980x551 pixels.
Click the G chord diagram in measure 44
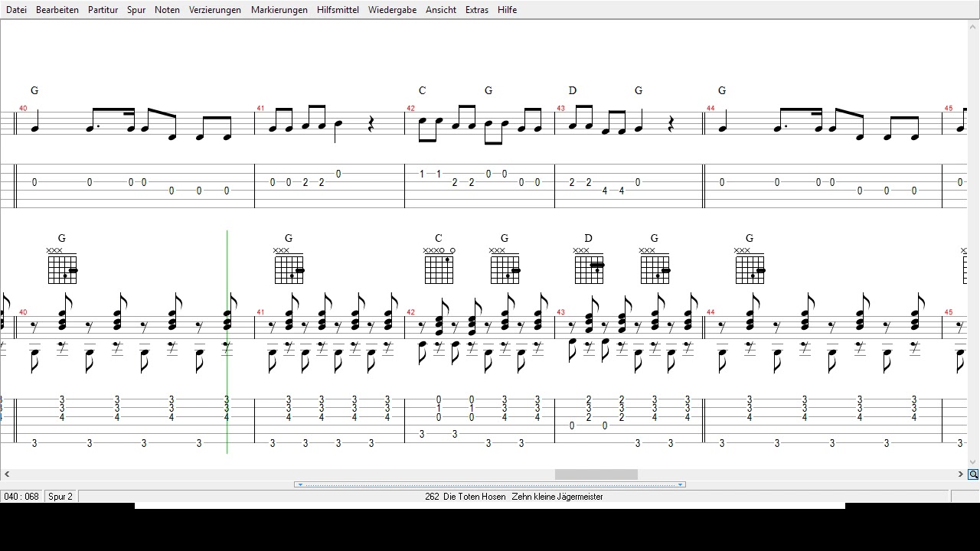pyautogui.click(x=750, y=266)
